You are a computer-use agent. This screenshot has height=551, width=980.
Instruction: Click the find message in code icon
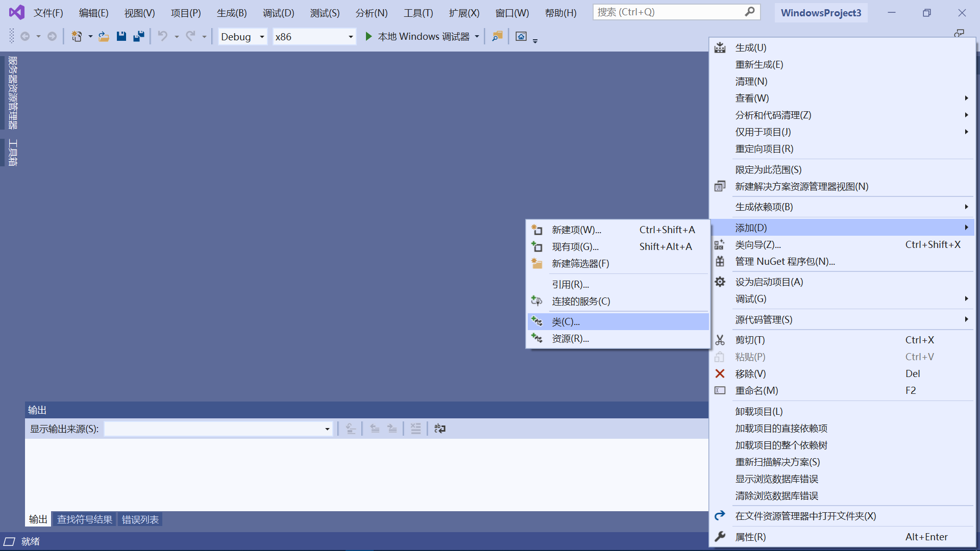[x=351, y=429]
